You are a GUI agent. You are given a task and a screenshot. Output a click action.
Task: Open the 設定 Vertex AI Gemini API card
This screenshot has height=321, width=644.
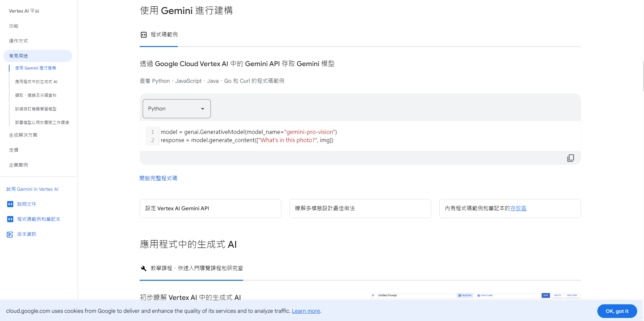point(210,209)
